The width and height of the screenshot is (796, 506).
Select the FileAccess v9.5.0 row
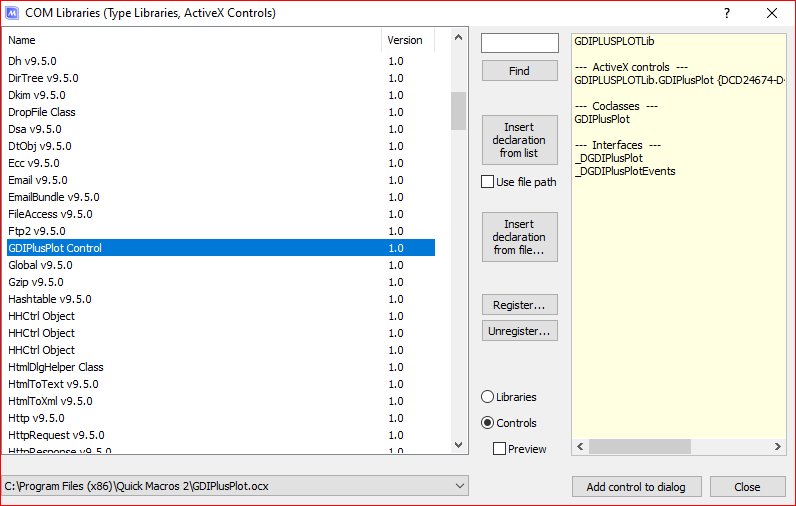pos(221,214)
